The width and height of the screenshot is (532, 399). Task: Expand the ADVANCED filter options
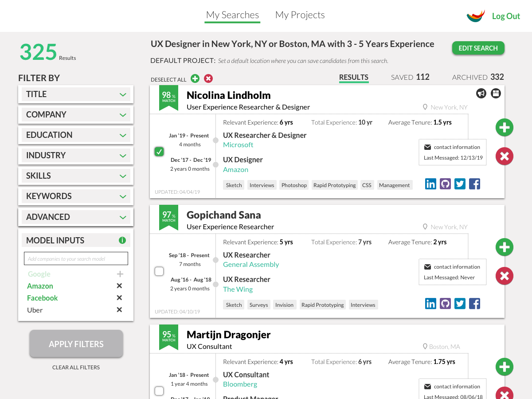pos(76,217)
